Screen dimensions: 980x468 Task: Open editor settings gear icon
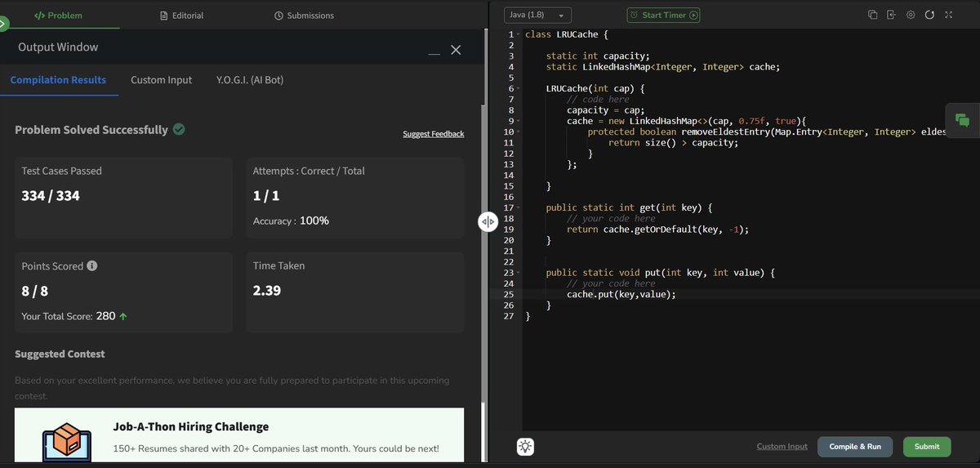(x=910, y=15)
